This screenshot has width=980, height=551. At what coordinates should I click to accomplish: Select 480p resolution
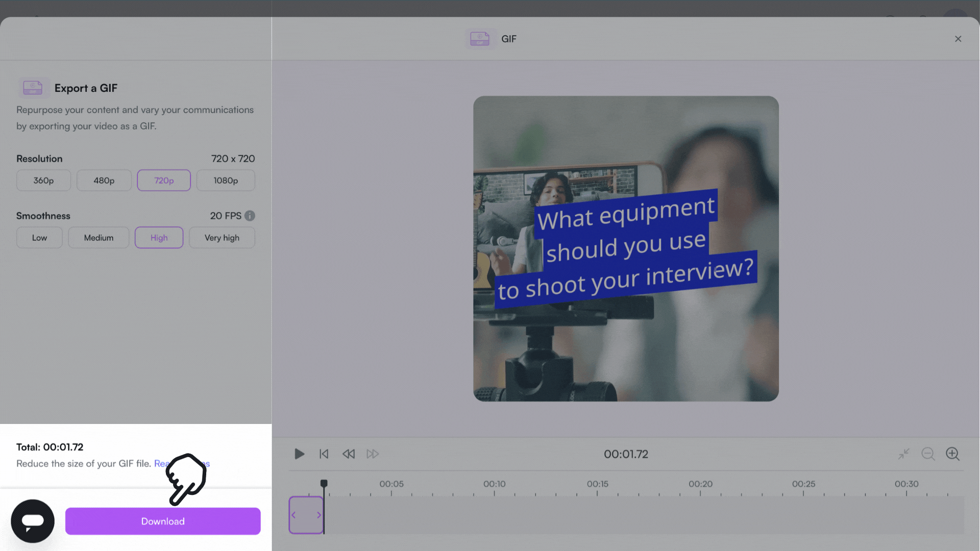[x=104, y=181]
